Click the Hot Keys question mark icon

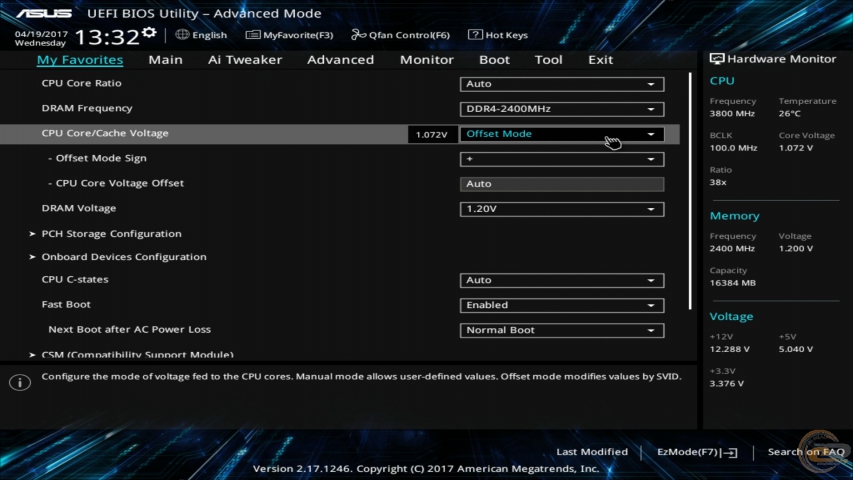click(475, 35)
